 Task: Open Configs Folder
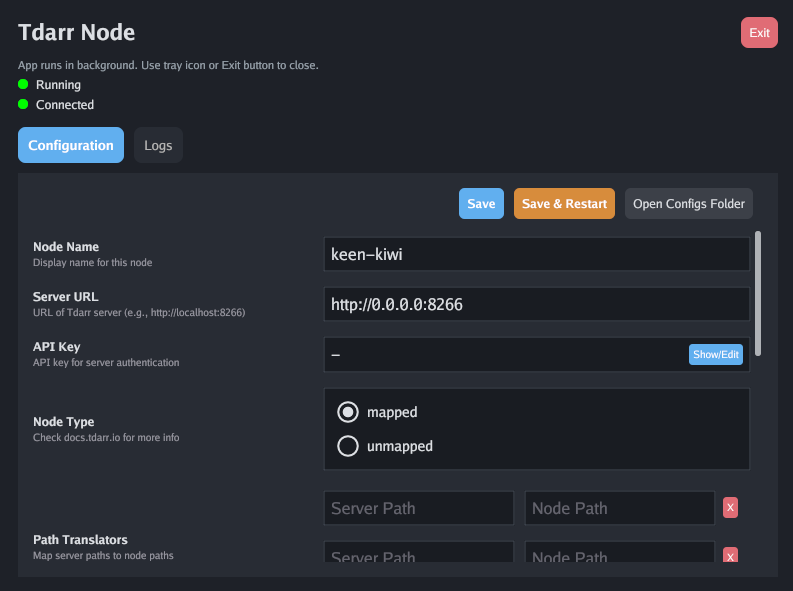point(688,203)
